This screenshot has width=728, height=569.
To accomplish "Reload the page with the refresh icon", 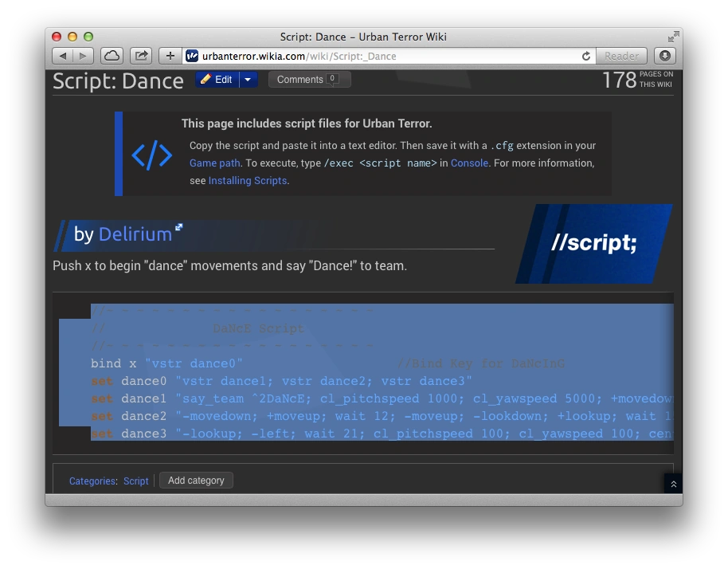I will 586,57.
